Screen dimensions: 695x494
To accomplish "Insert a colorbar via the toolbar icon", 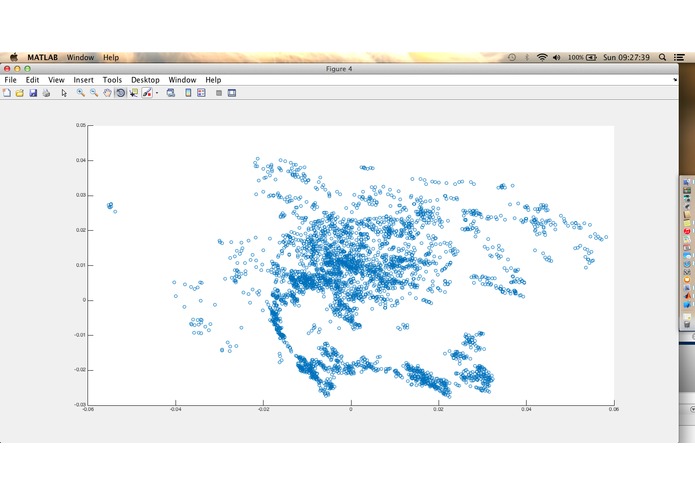I will point(188,93).
